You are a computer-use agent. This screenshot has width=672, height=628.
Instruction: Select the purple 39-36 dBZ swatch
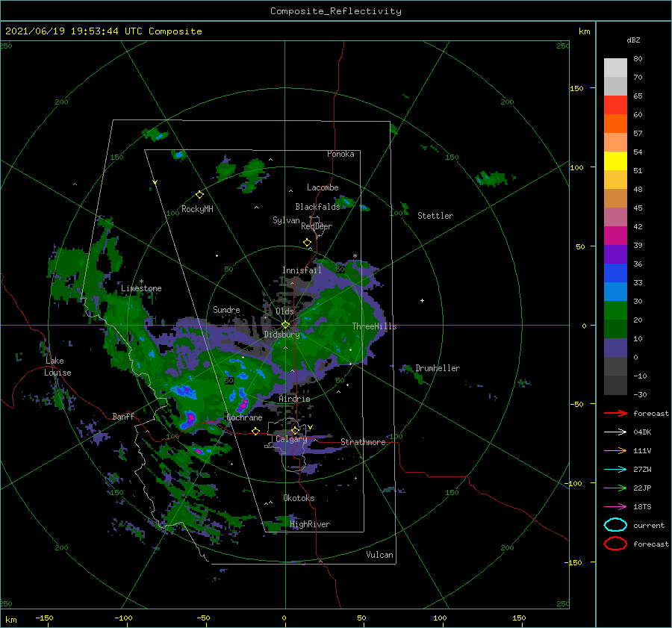pos(615,255)
